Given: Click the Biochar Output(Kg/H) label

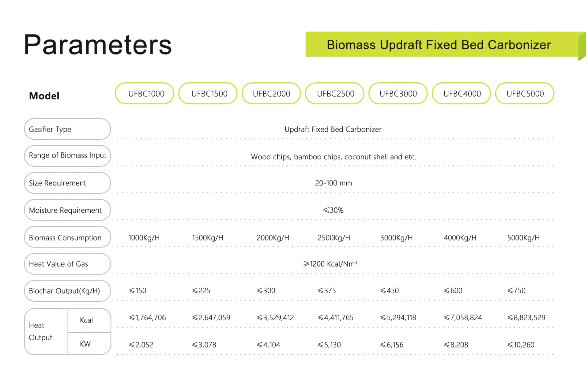Looking at the screenshot, I should 67,291.
